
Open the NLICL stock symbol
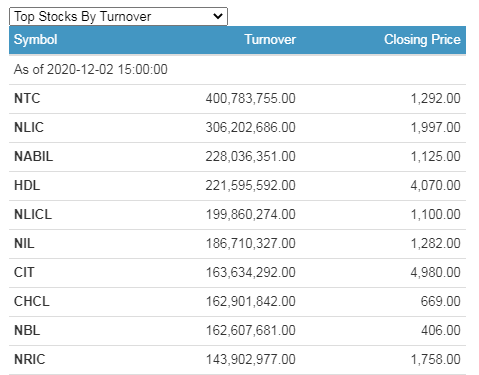33,215
